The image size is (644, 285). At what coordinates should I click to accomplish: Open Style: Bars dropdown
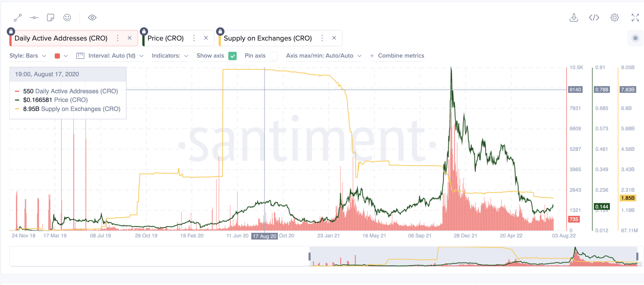28,56
